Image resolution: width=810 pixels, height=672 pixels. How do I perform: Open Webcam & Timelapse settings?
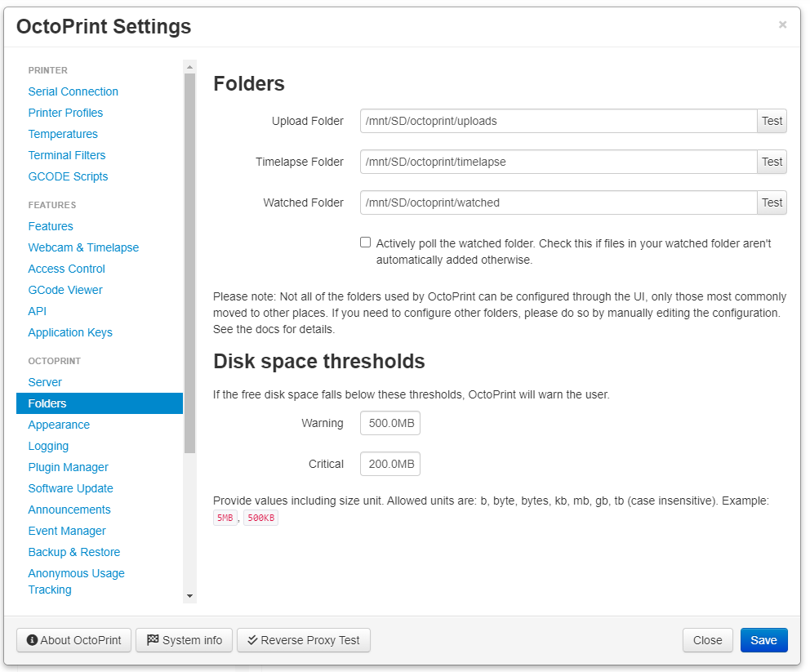(83, 247)
